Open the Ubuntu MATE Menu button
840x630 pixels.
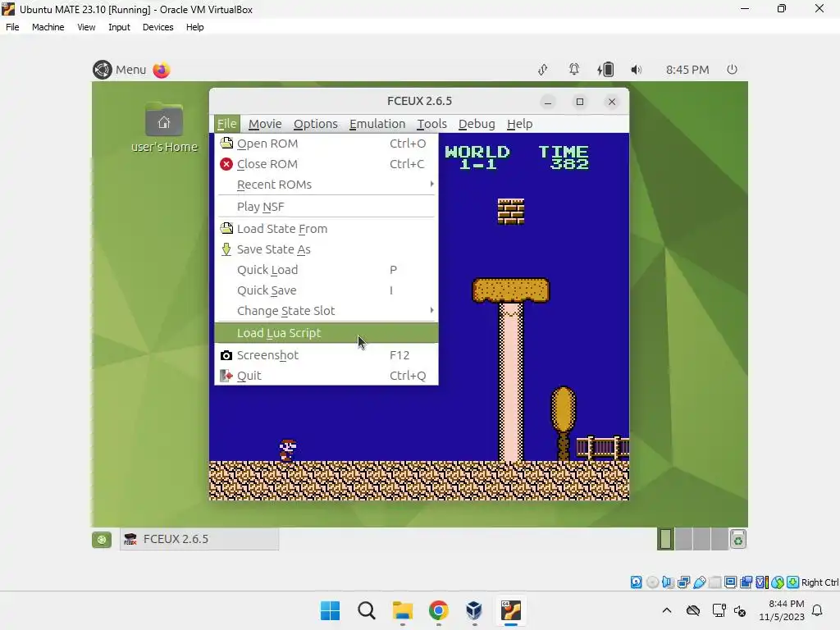tap(120, 70)
